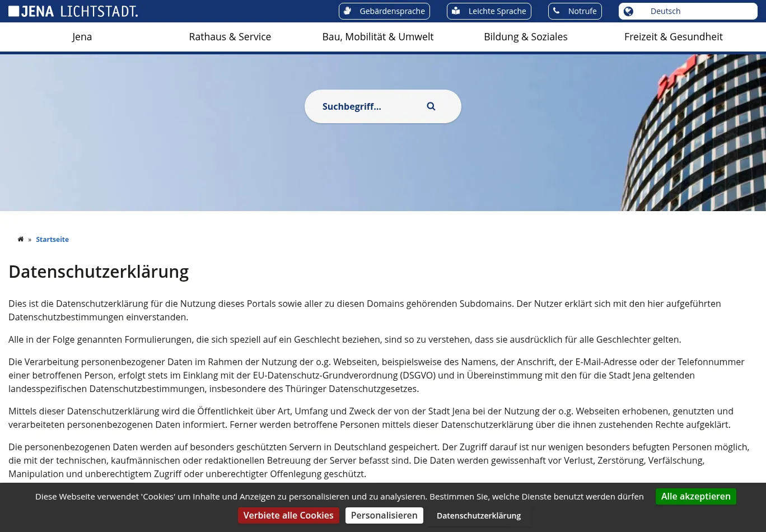766x532 pixels.
Task: Click the home icon in breadcrumb
Action: (21, 239)
